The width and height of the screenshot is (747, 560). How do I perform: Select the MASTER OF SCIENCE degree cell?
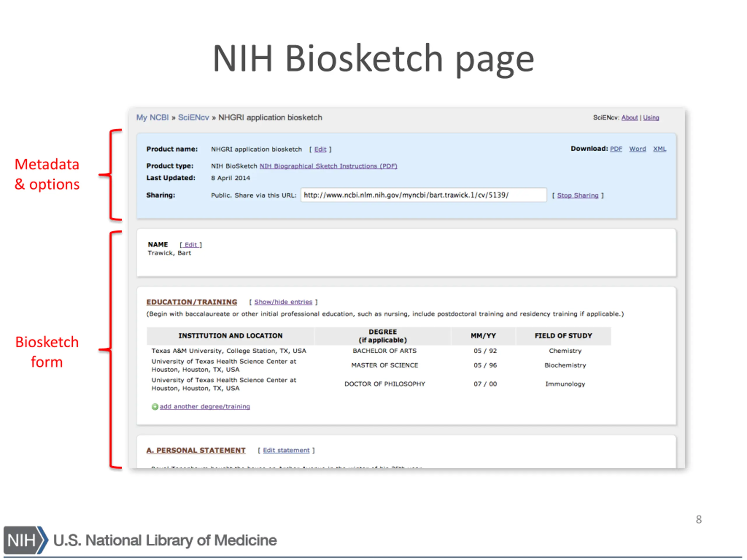(x=384, y=365)
